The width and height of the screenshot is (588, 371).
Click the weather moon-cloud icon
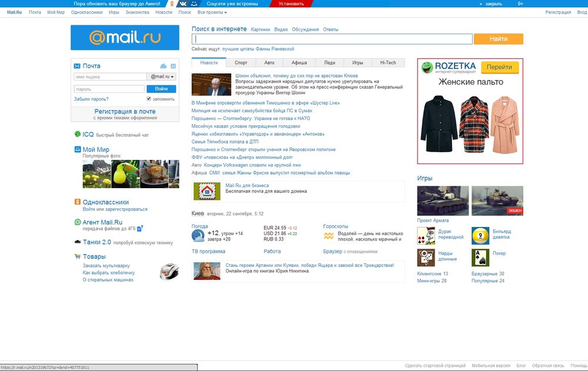click(198, 236)
